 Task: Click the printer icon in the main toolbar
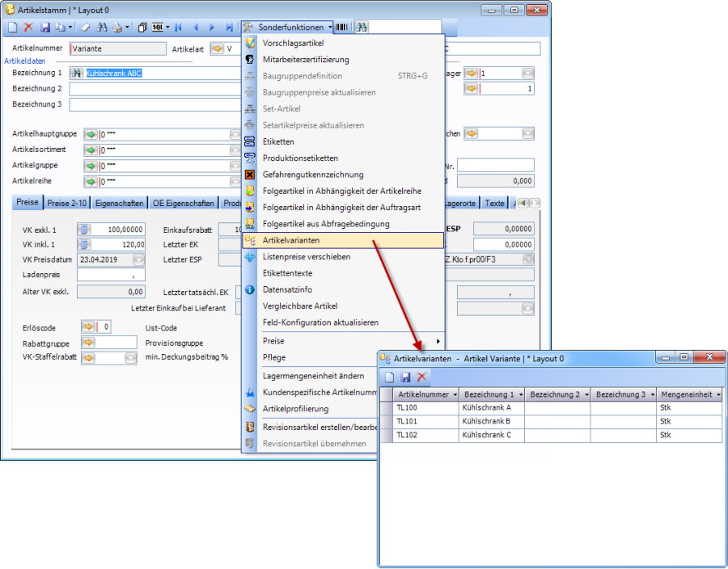coord(116,27)
